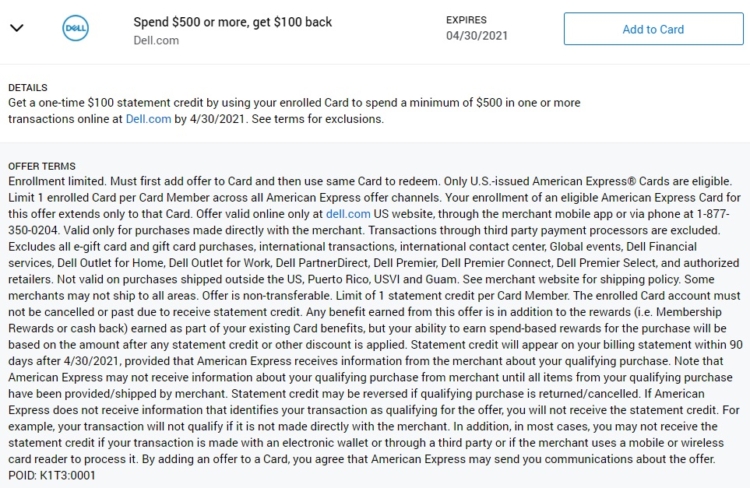Click the Dell logo icon

[x=76, y=28]
